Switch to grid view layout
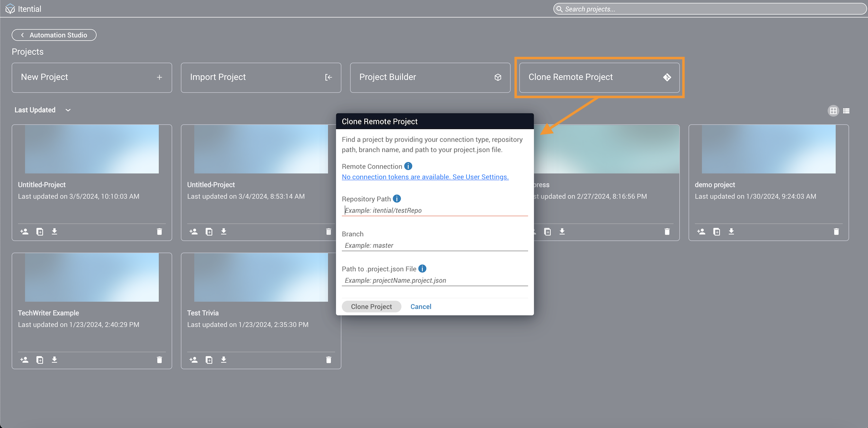Viewport: 868px width, 428px height. 833,111
